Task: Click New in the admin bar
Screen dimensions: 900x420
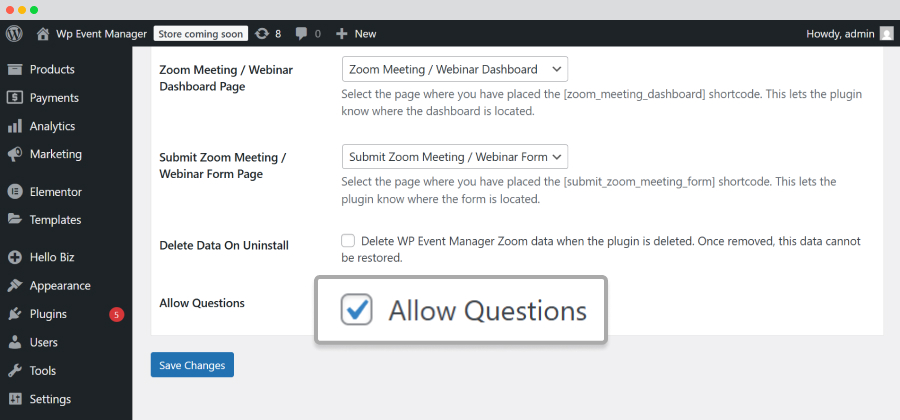Action: tap(365, 34)
